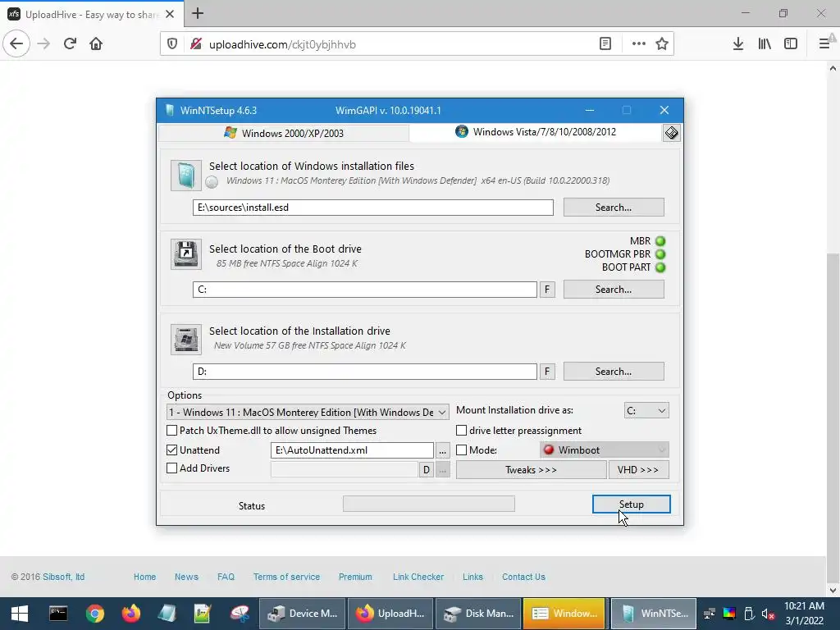Go back in Firefox
The height and width of the screenshot is (630, 840).
click(16, 43)
